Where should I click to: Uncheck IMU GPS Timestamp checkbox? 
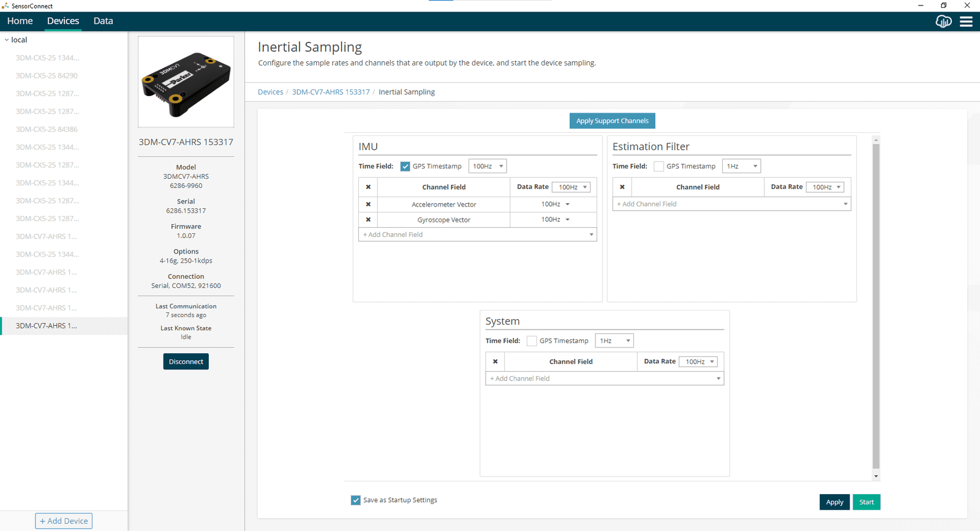click(405, 167)
